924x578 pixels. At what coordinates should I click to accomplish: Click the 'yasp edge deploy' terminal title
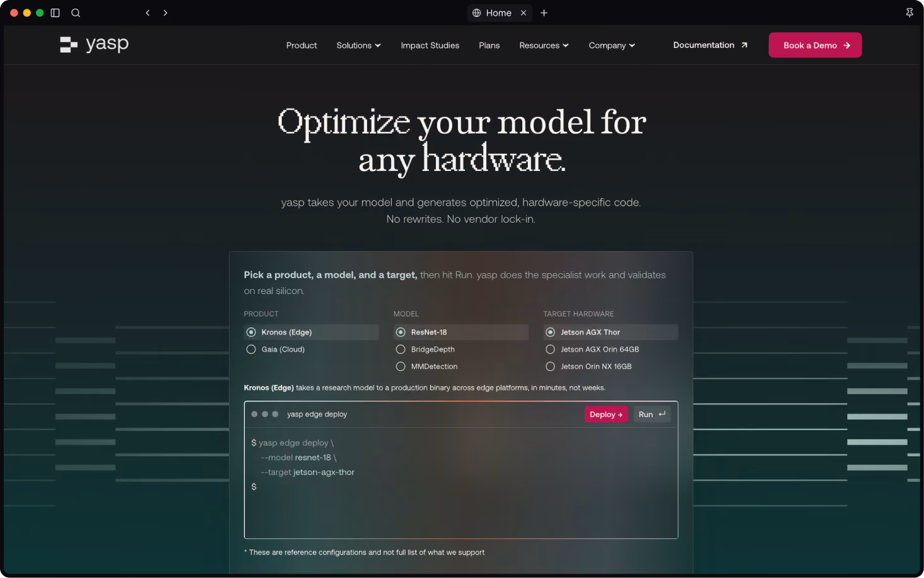point(317,415)
